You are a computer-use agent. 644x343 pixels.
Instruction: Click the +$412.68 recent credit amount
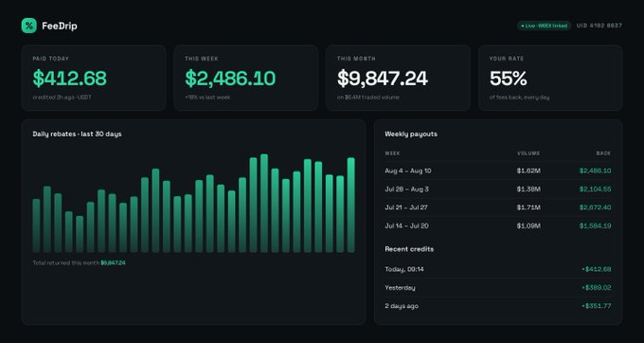(597, 269)
